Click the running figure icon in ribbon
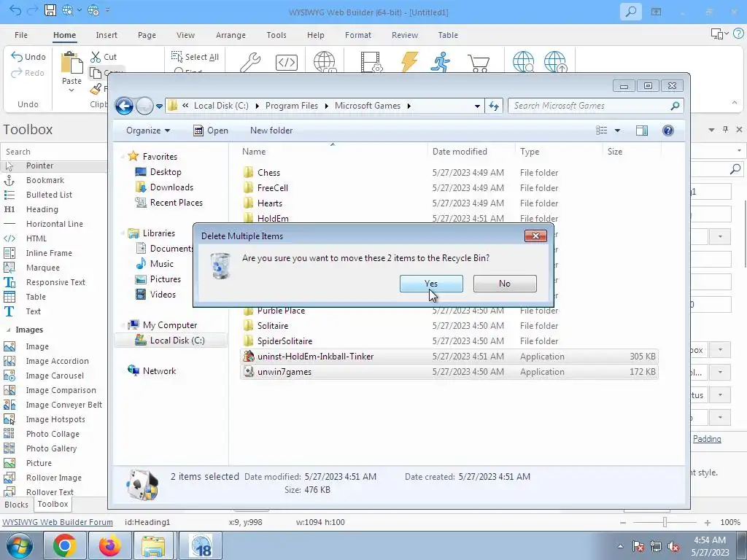This screenshot has height=560, width=747. (441, 62)
